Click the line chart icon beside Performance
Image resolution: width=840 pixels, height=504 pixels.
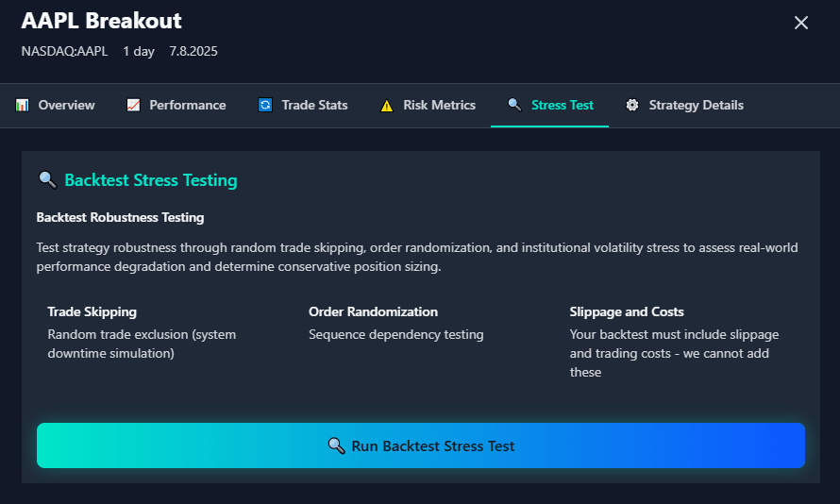[x=134, y=106]
